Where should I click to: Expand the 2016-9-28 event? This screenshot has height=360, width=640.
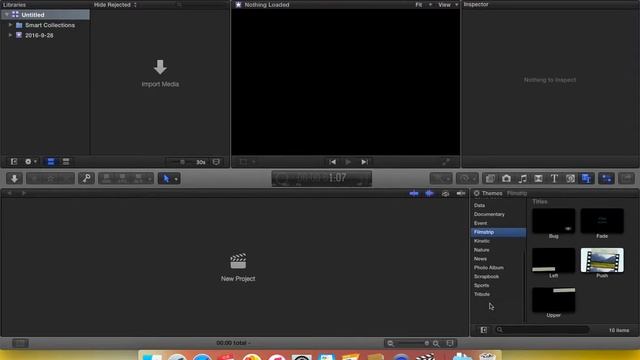10,35
